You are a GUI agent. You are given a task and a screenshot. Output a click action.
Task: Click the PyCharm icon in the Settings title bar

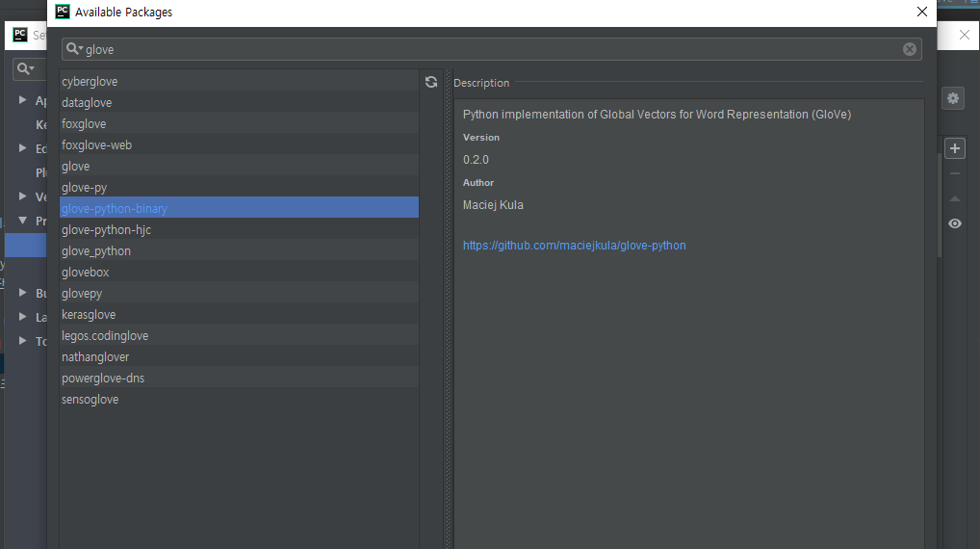20,35
